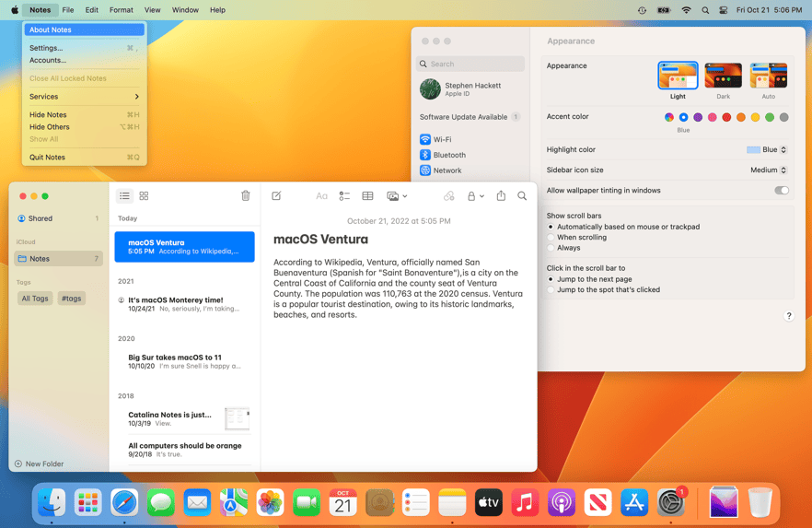812x528 pixels.
Task: Compose a new note
Action: [x=276, y=196]
